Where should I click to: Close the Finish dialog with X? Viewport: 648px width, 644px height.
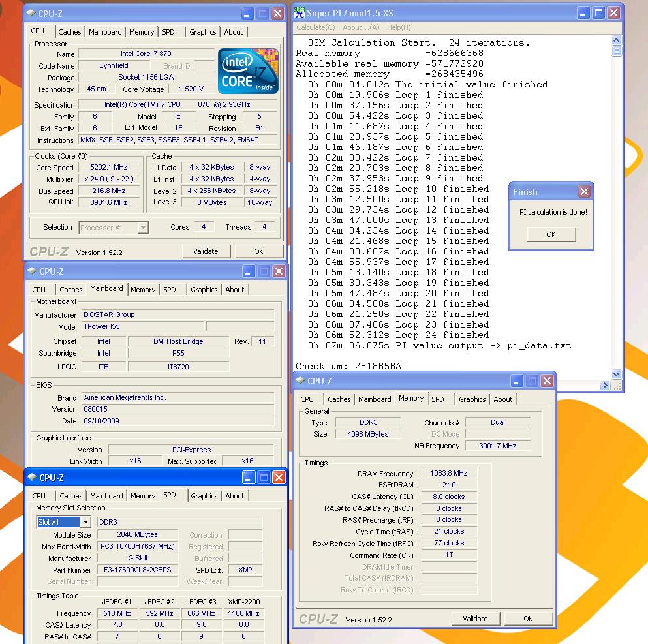[584, 192]
